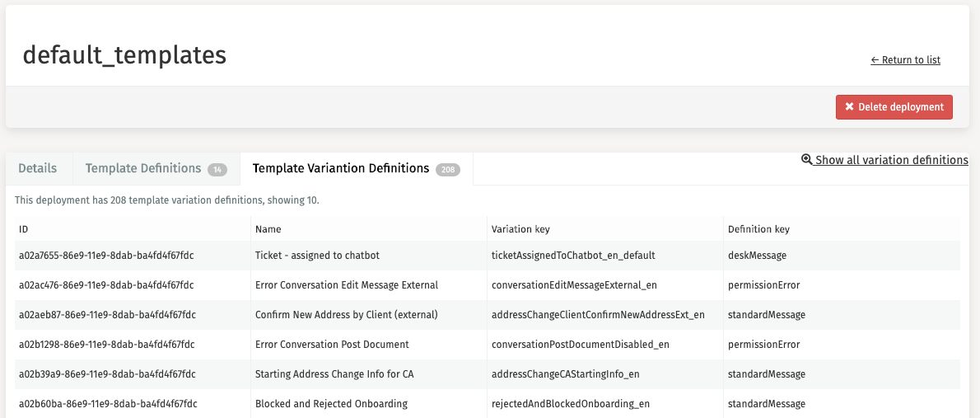Image resolution: width=980 pixels, height=418 pixels.
Task: Click the Definition key column header
Action: (758, 229)
